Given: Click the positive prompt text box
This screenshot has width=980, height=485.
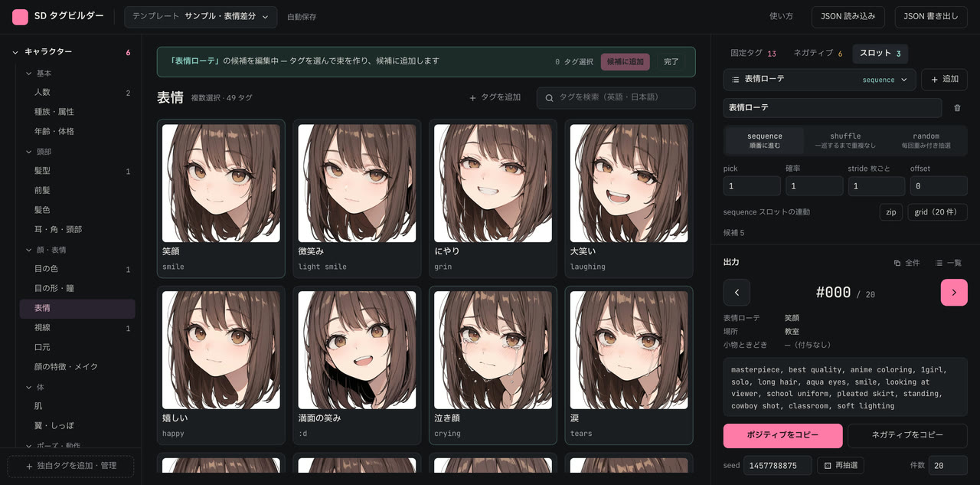Looking at the screenshot, I should (845, 387).
